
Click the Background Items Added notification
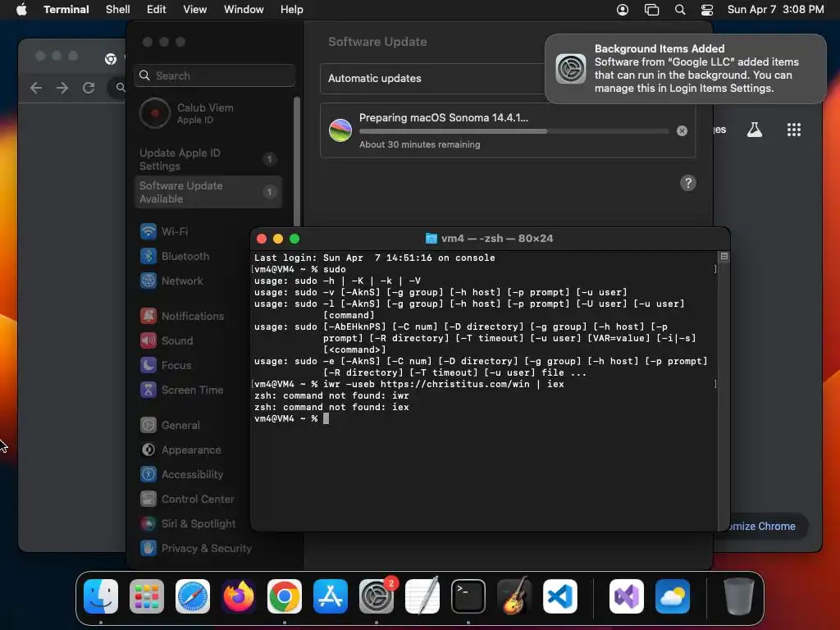[686, 69]
